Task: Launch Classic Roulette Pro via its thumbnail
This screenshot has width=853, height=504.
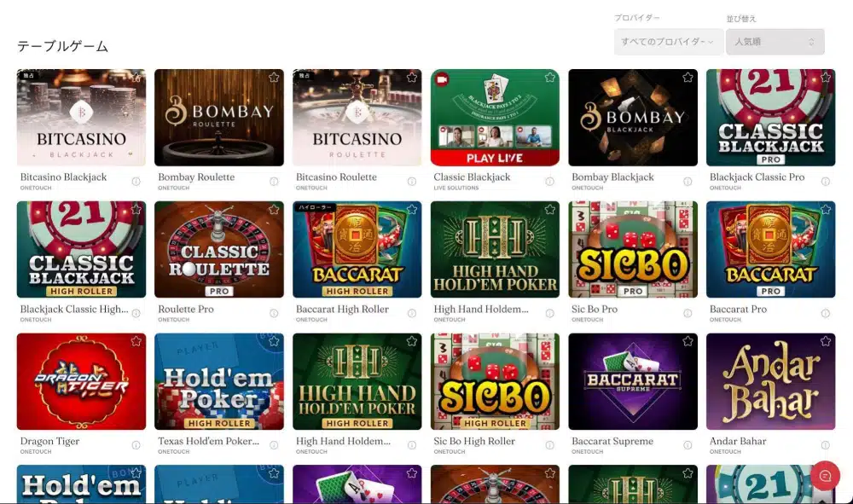Action: [218, 250]
